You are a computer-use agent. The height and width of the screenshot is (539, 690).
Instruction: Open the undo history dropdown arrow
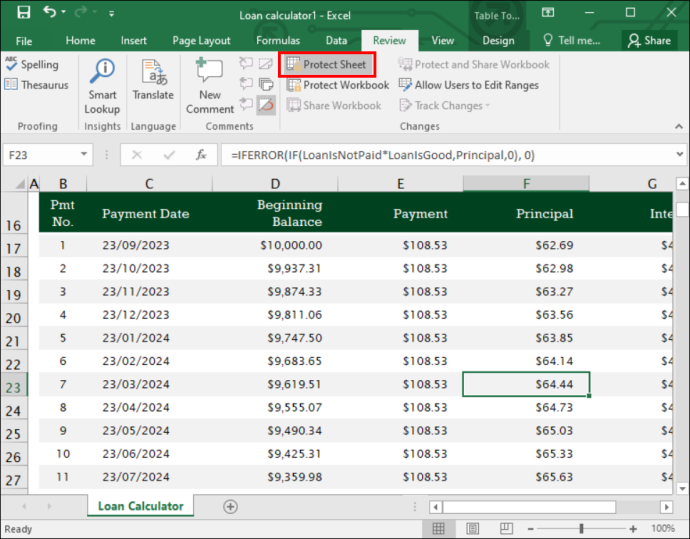click(x=63, y=12)
